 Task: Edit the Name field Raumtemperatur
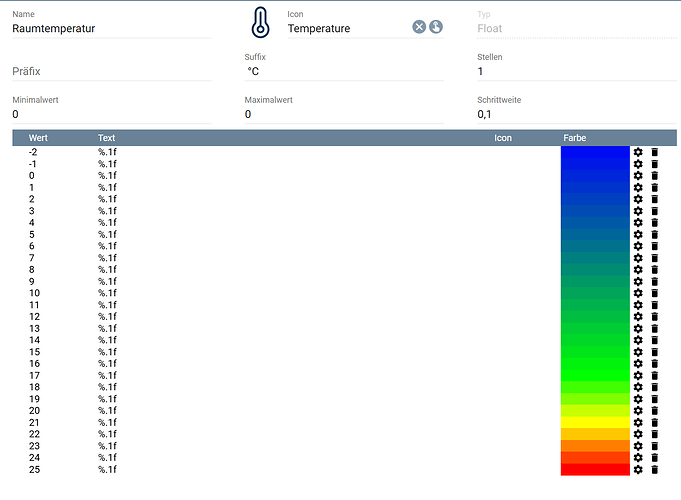(x=110, y=29)
